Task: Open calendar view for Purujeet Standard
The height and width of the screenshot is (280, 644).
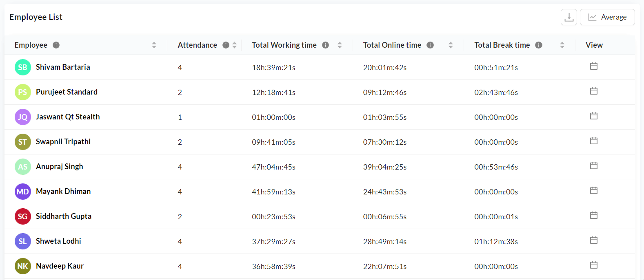Action: [594, 91]
